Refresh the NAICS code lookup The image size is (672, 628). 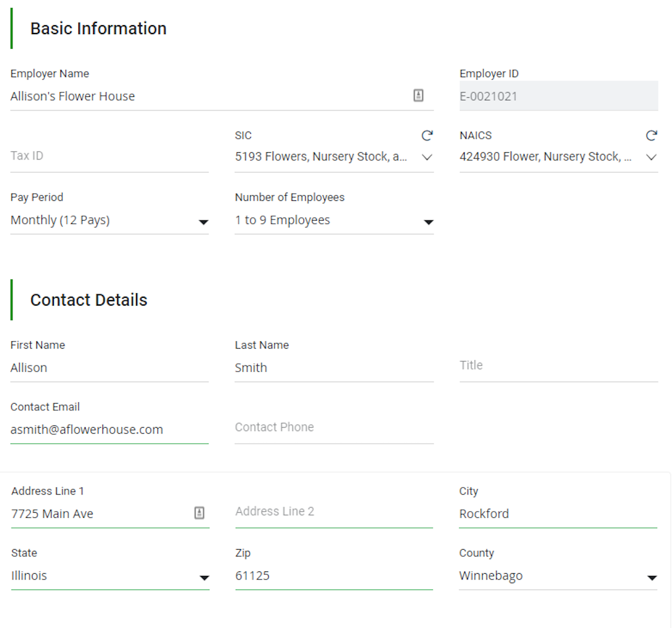point(651,135)
